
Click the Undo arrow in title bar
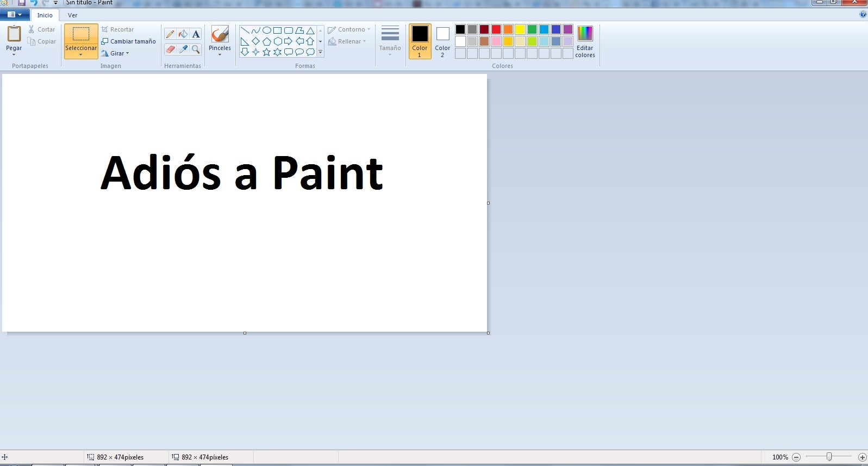[34, 3]
